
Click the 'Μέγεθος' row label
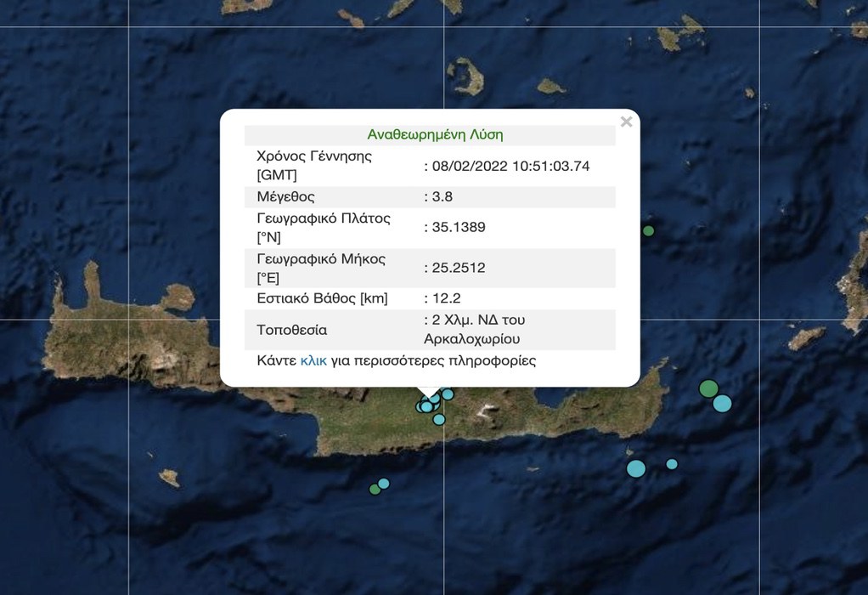[x=285, y=196]
